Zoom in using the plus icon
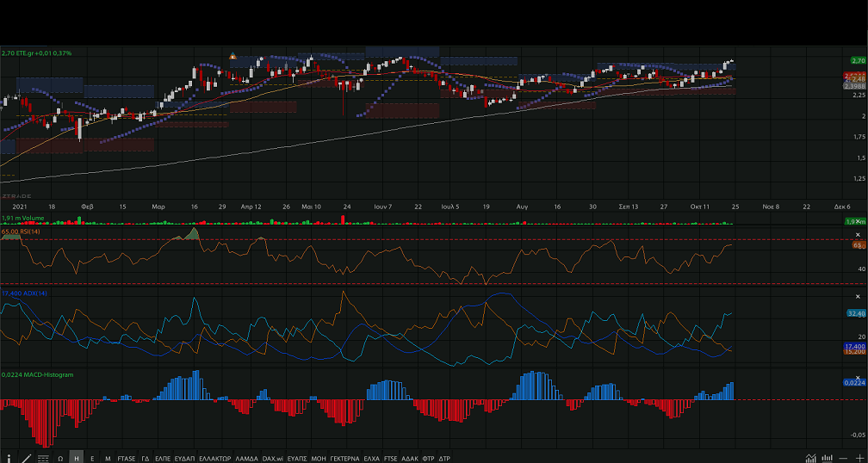 point(859,458)
